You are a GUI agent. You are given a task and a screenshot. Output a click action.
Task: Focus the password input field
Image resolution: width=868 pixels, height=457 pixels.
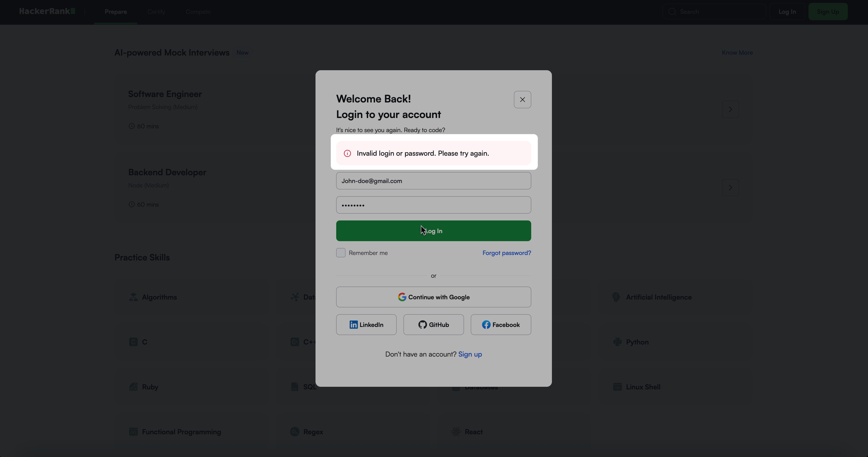(x=433, y=205)
